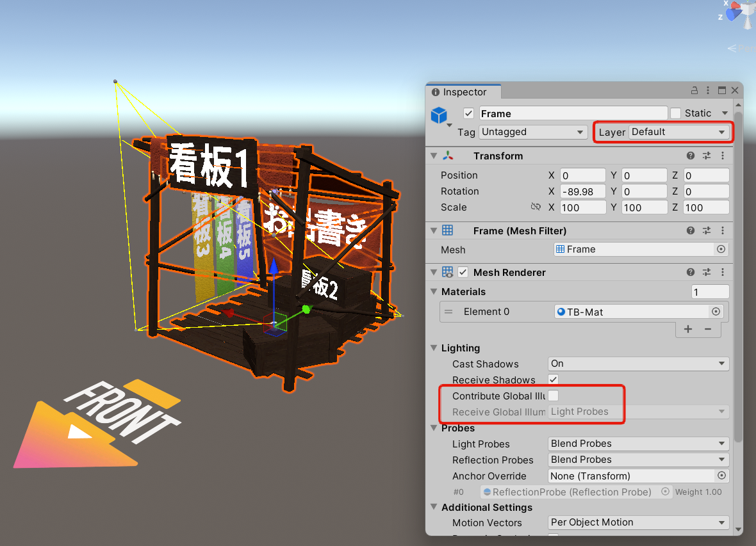Collapse the Transform component foldout

click(x=434, y=156)
